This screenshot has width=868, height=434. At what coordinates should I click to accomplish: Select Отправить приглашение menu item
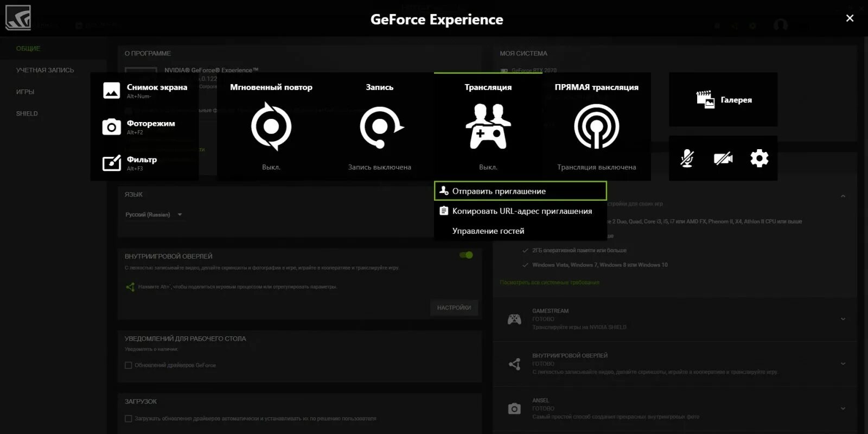coord(520,191)
